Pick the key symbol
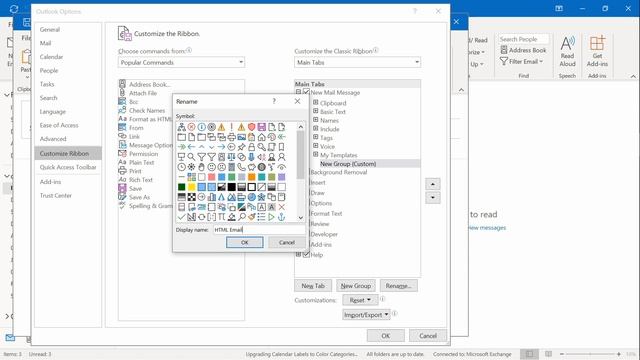The width and height of the screenshot is (640, 360). click(x=262, y=147)
